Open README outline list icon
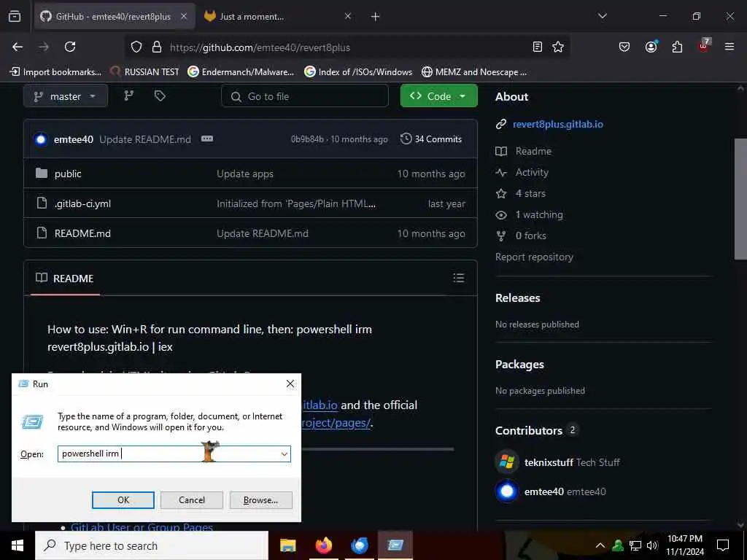The width and height of the screenshot is (747, 560). [458, 278]
